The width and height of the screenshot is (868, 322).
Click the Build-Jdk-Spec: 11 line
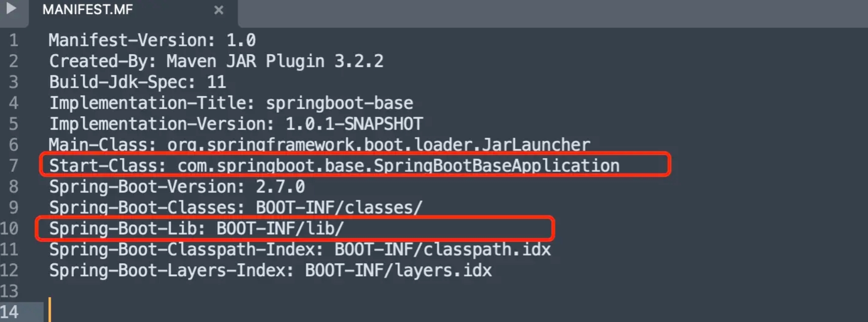137,82
